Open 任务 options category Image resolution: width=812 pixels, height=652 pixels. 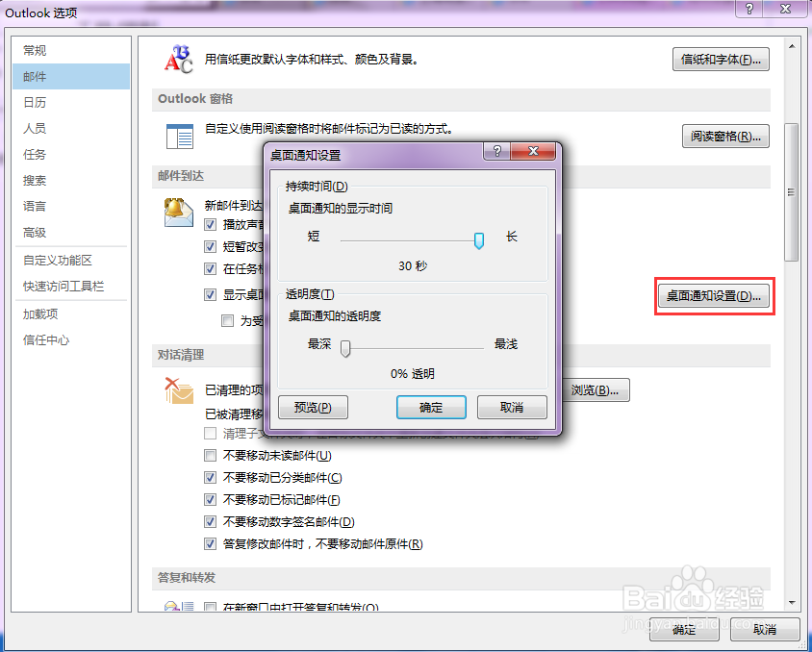[x=71, y=154]
